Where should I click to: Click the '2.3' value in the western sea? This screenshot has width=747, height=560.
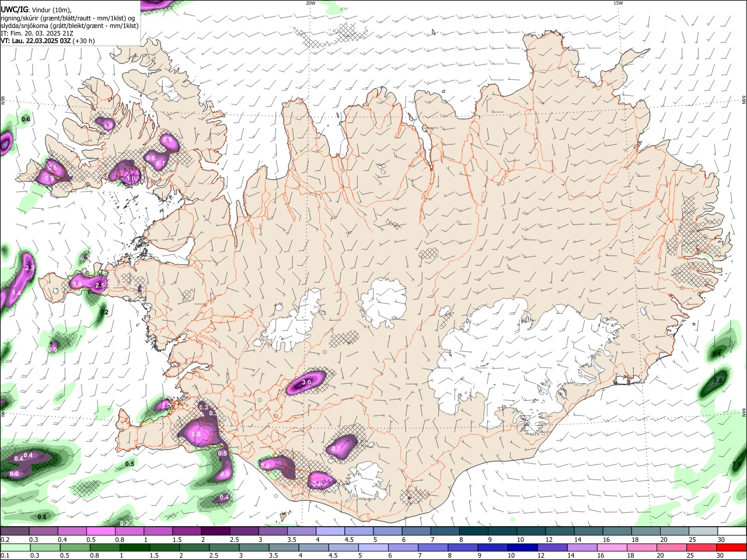(x=31, y=268)
